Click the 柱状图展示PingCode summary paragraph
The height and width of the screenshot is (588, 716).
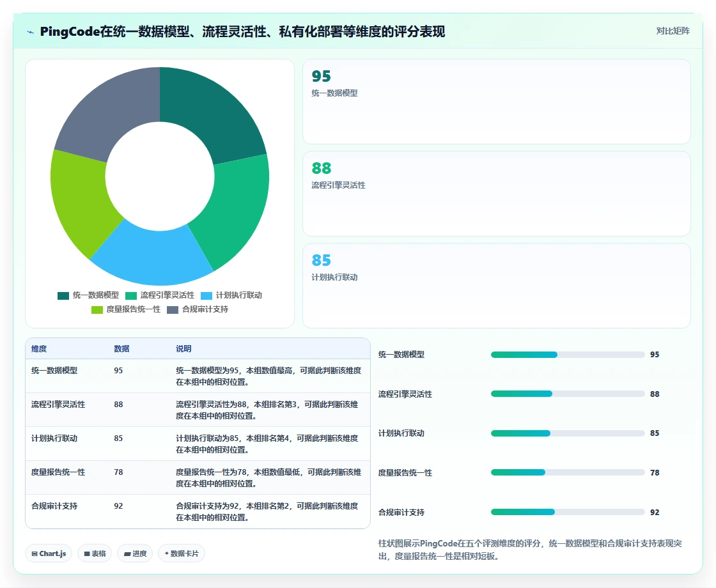point(530,550)
